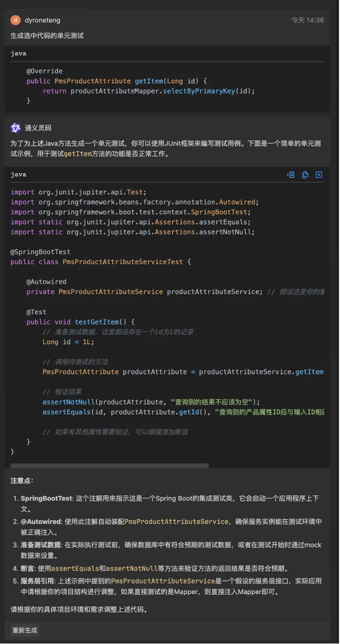Click the java label on the generated code block

[x=18, y=174]
